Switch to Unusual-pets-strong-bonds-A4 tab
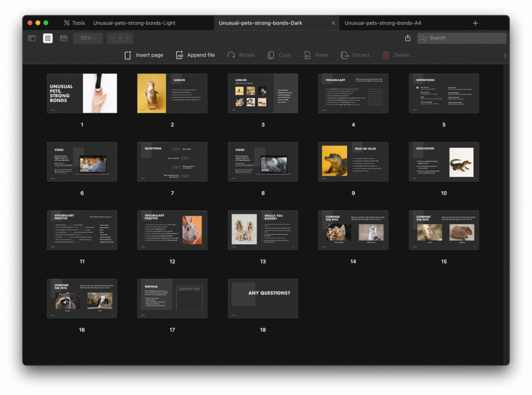This screenshot has height=395, width=532. click(x=382, y=23)
